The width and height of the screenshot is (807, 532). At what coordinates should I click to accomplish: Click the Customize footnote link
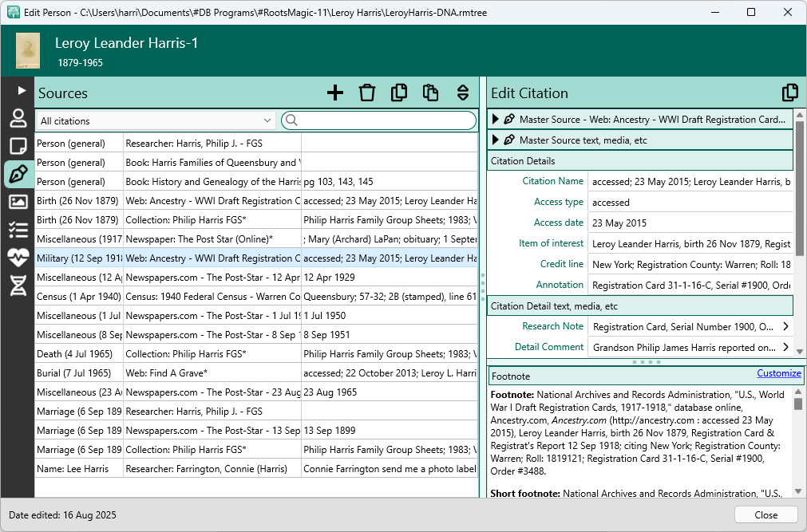(779, 373)
